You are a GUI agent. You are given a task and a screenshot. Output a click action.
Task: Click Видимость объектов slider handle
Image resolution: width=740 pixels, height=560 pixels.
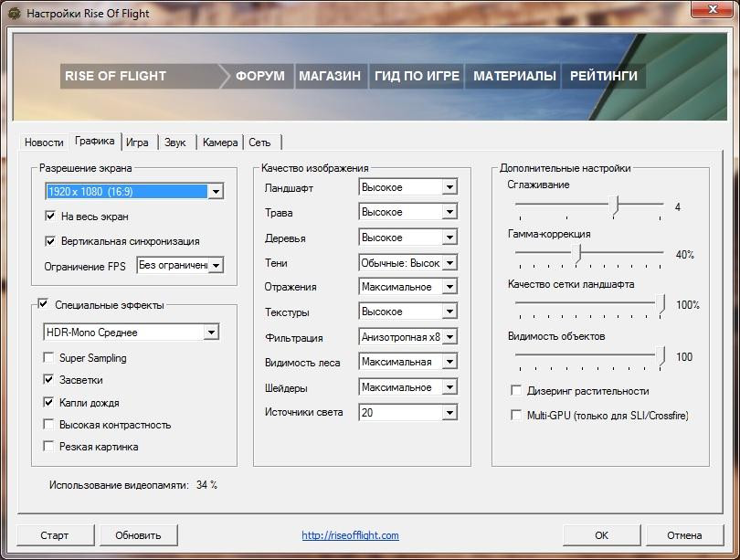[x=661, y=356]
